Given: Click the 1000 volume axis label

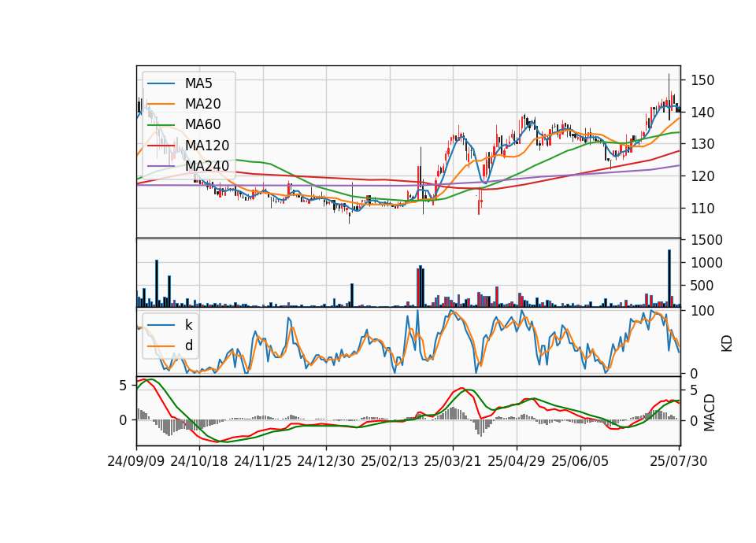Looking at the screenshot, I should [x=707, y=263].
